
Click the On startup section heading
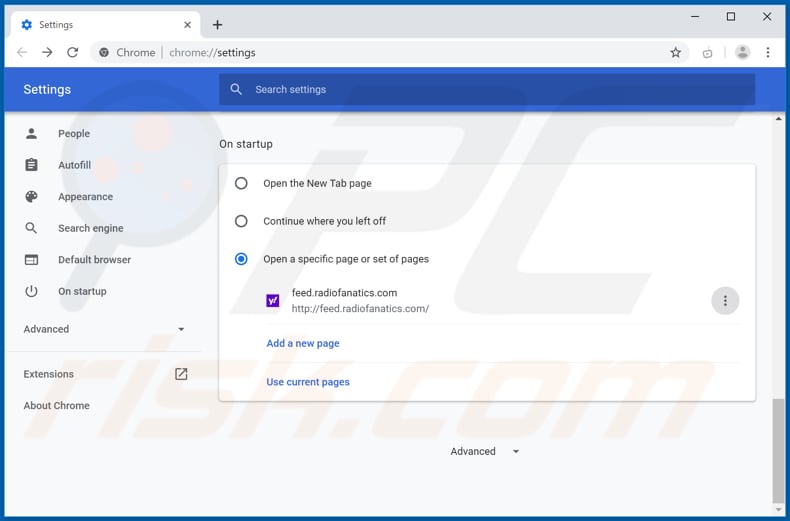(x=246, y=144)
